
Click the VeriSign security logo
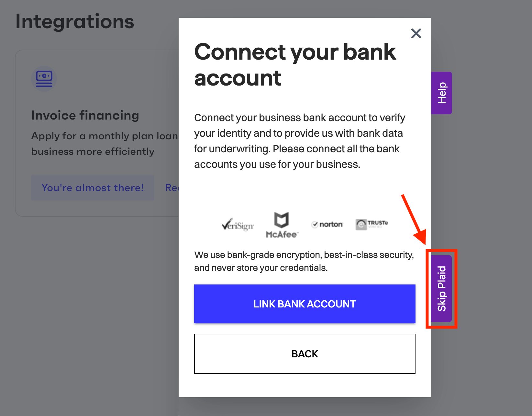coord(238,224)
